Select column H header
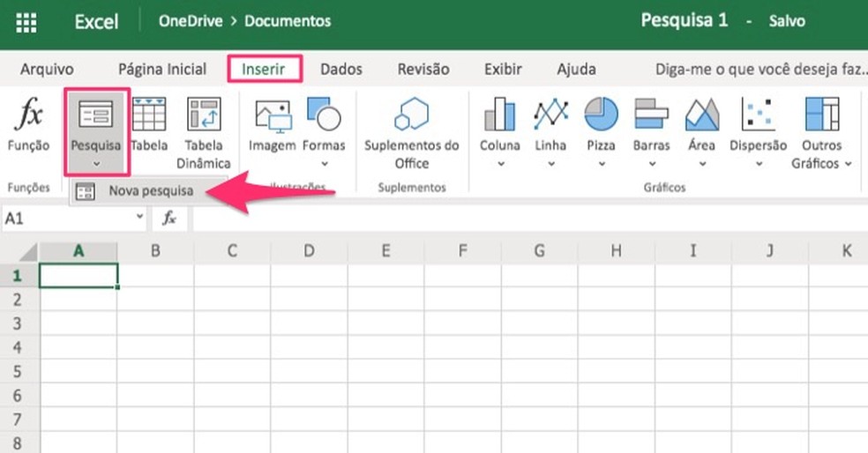The height and width of the screenshot is (453, 868). tap(616, 251)
